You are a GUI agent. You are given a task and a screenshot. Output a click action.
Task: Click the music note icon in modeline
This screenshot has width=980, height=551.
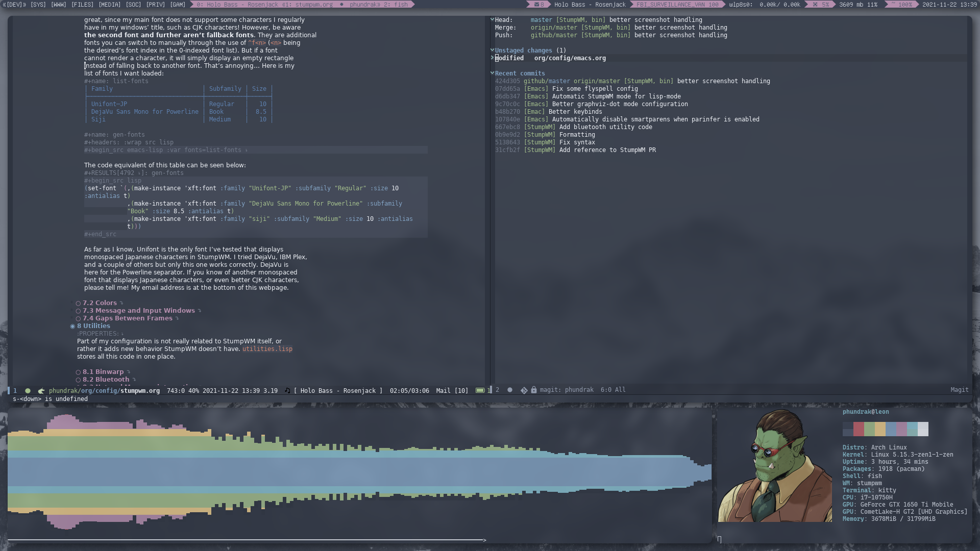pos(285,390)
